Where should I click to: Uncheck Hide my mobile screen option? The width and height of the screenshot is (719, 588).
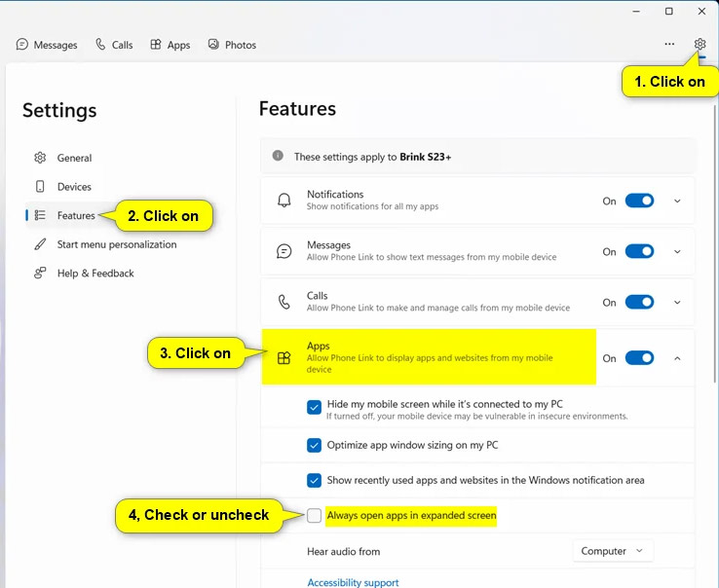click(x=314, y=408)
